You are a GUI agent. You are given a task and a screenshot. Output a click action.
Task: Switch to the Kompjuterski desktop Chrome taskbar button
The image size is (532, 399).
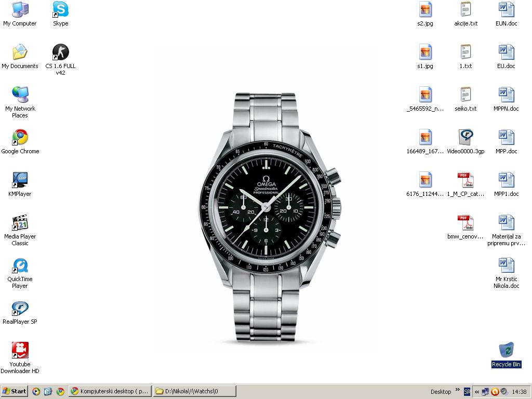110,391
